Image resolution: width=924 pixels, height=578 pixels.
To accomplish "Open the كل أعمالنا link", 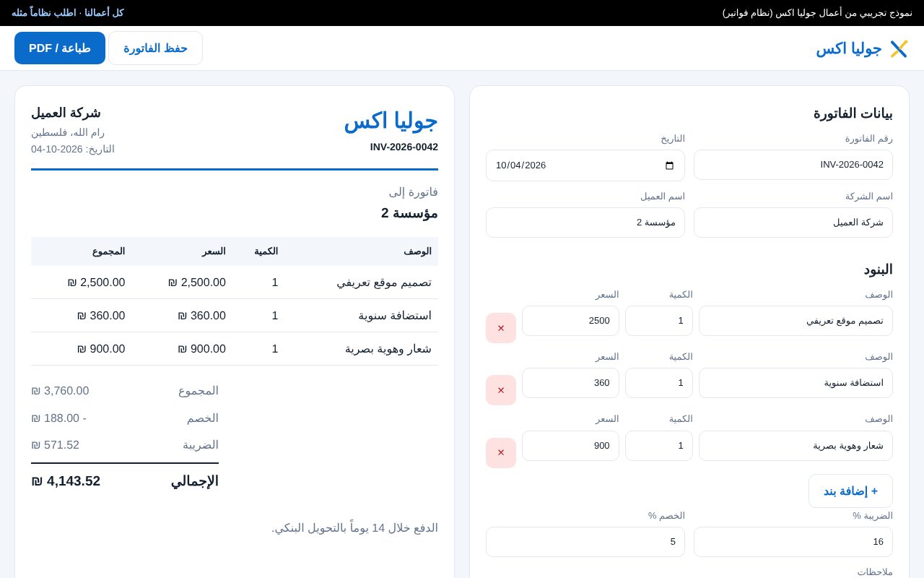I will [x=104, y=12].
